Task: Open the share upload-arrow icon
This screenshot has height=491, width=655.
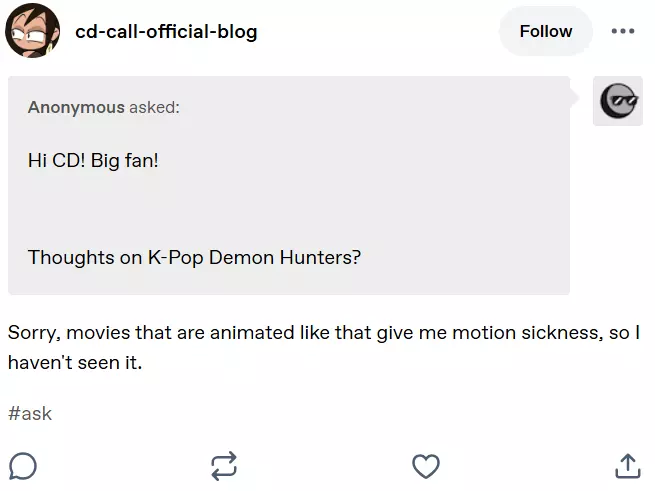Action: (627, 466)
